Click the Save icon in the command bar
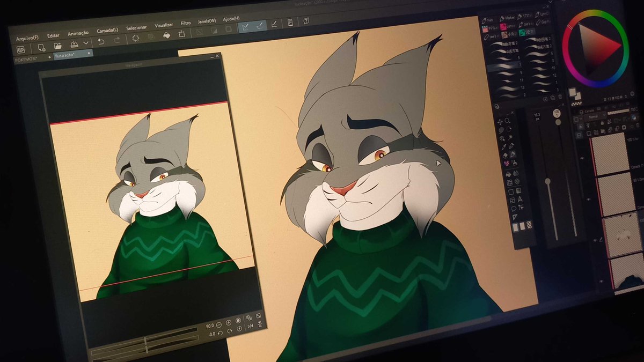This screenshot has width=644, height=362. pyautogui.click(x=73, y=44)
